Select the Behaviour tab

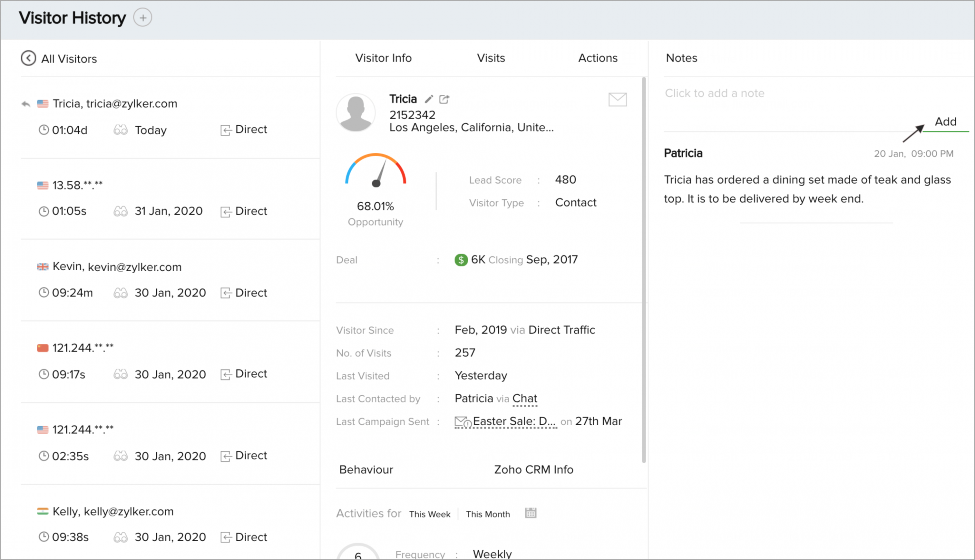(366, 469)
